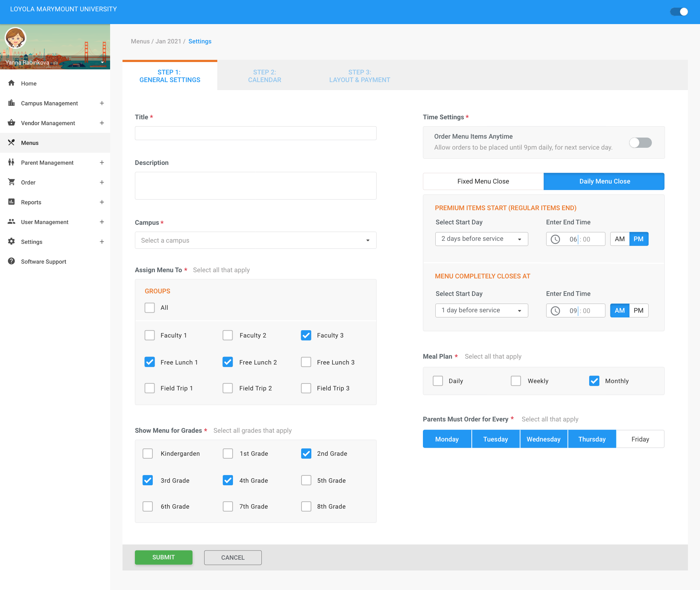Open the 2 days before service dropdown
Image resolution: width=700 pixels, height=590 pixels.
pos(481,239)
